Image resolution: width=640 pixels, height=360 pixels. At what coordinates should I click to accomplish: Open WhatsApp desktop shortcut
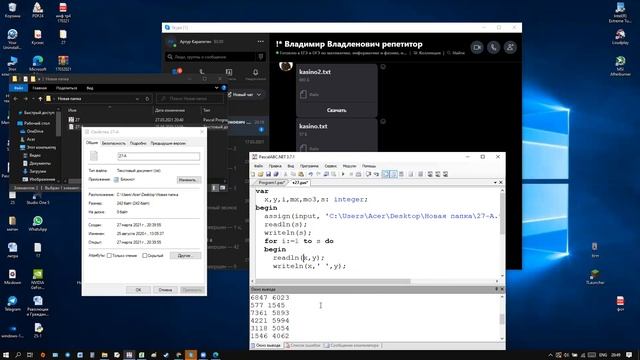click(38, 224)
